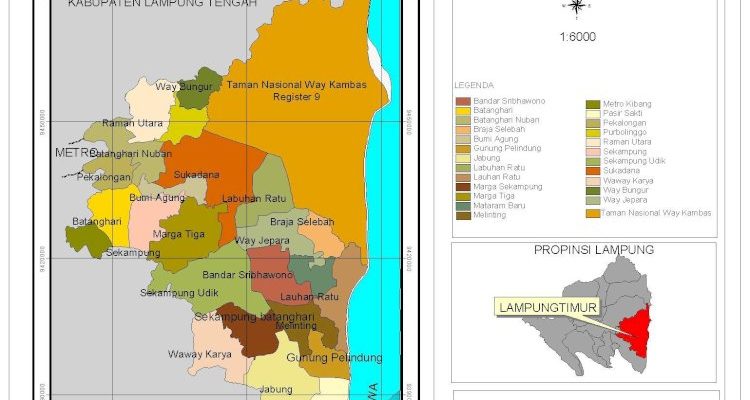The width and height of the screenshot is (750, 400).
Task: Click the METRO label on the map
Action: pyautogui.click(x=76, y=153)
